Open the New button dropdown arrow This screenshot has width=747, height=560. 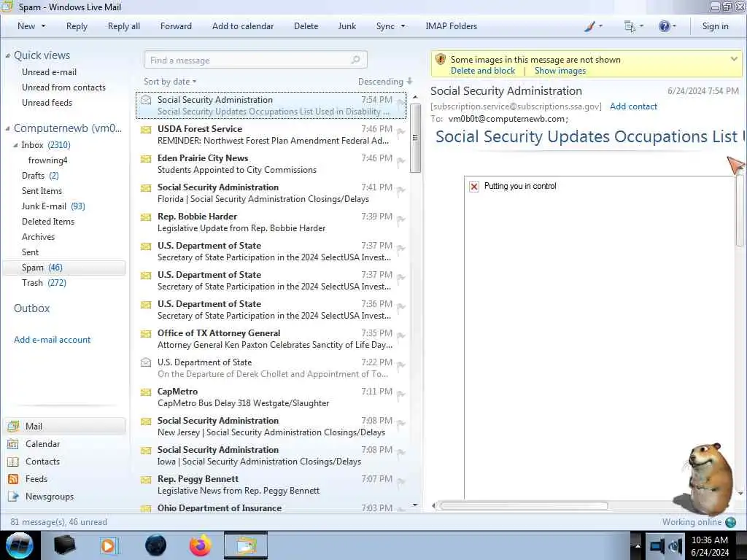(43, 26)
